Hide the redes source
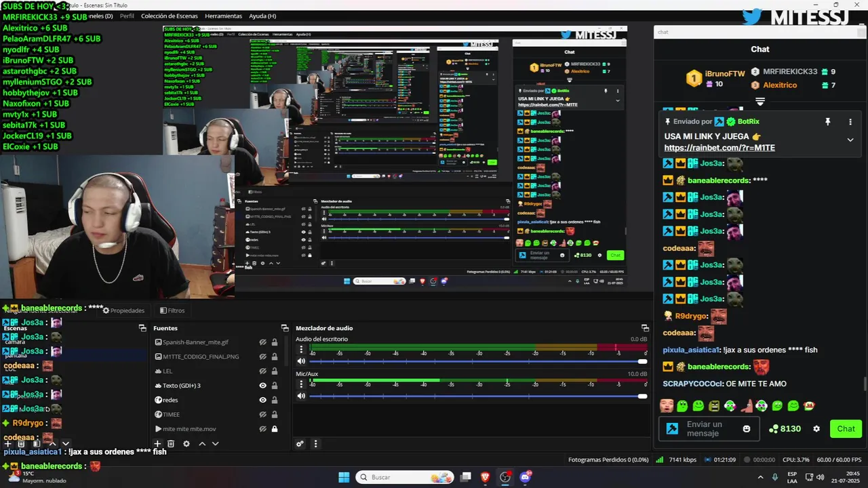The width and height of the screenshot is (868, 488). pyautogui.click(x=262, y=400)
